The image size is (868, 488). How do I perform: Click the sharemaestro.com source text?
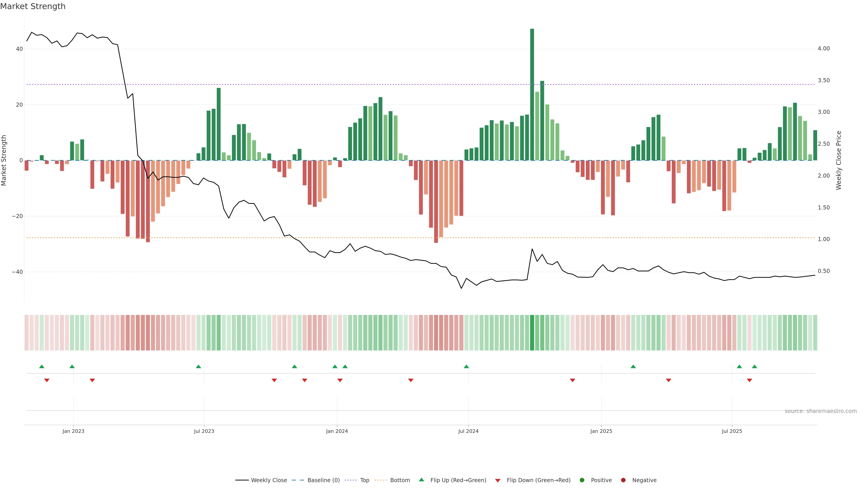click(821, 411)
